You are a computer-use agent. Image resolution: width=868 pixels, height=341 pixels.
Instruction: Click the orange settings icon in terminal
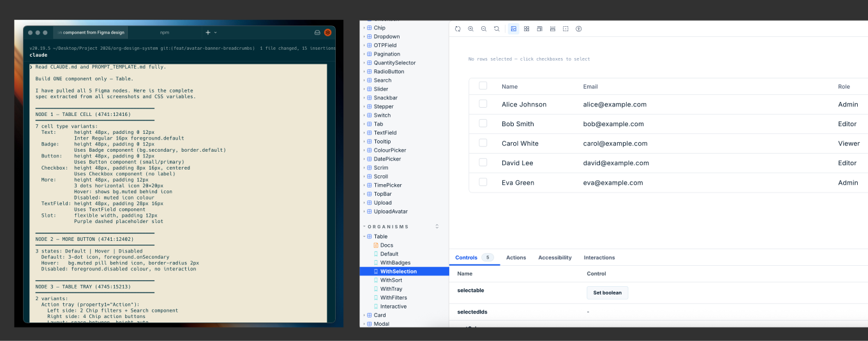327,32
